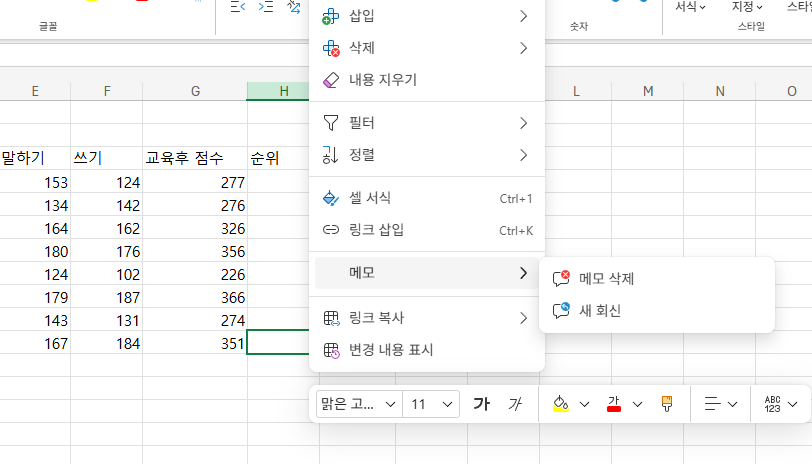
Task: Click the Insert (삽입) icon in context menu
Action: coord(330,17)
